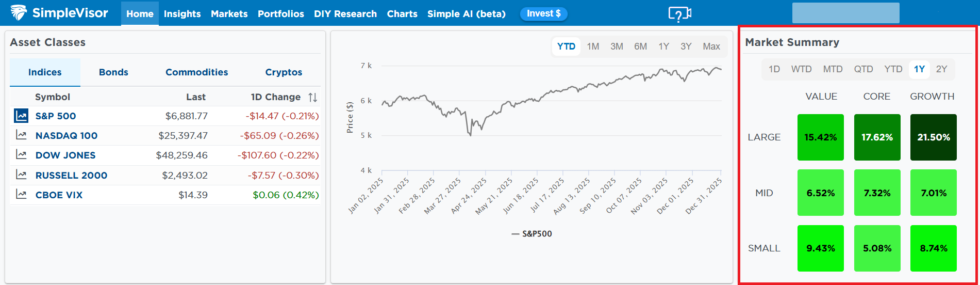Open the Markets menu

coord(229,14)
